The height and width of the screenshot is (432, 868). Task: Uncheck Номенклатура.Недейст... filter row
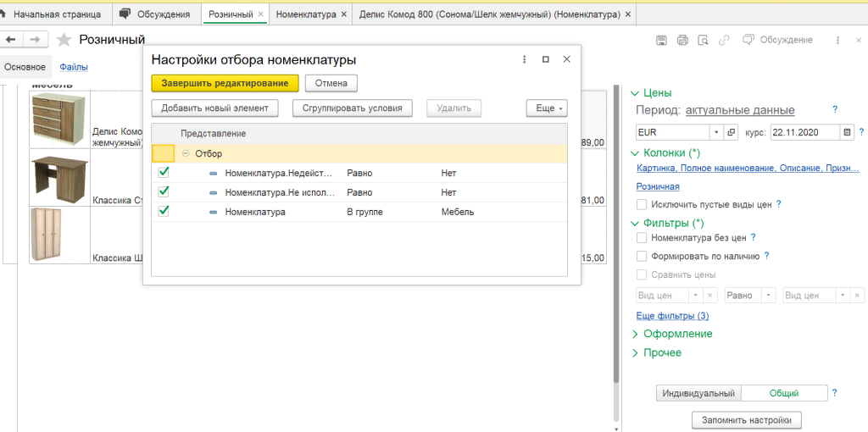(x=164, y=173)
